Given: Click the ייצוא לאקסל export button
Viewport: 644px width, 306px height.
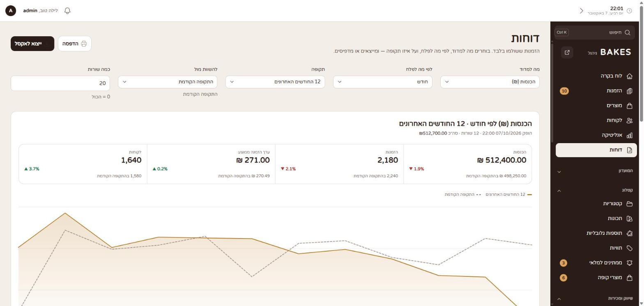Looking at the screenshot, I should (32, 44).
